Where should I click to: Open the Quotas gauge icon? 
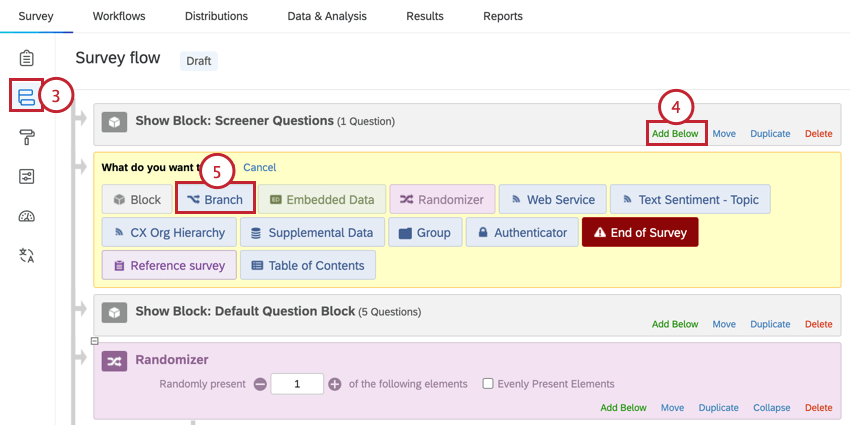[x=27, y=217]
